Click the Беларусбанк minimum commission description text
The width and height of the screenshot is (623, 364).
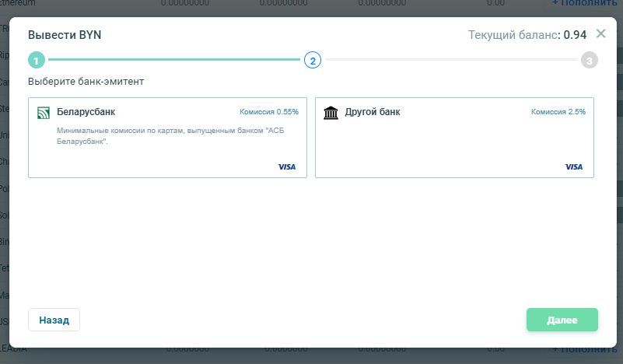pos(159,136)
